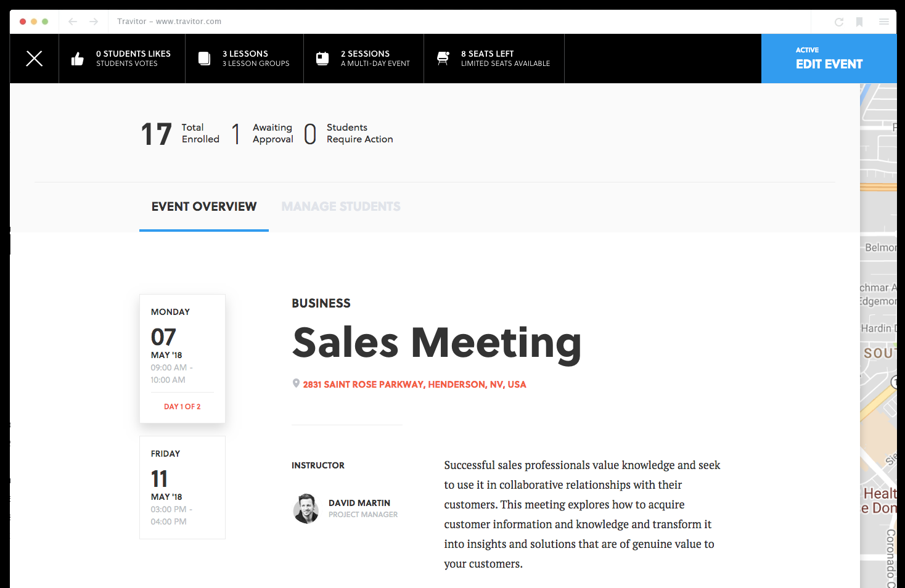Click the thumbs-up students likes icon
The image size is (905, 588).
click(76, 58)
